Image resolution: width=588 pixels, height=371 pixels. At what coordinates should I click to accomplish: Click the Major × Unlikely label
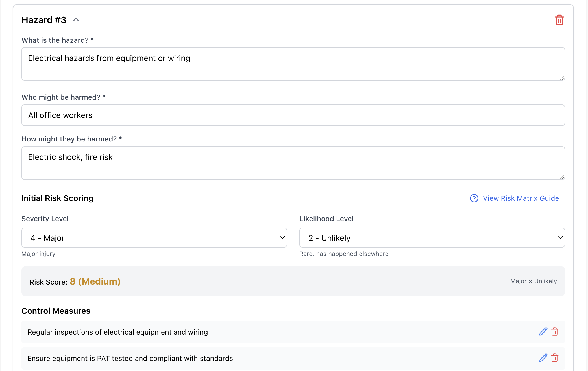tap(533, 281)
